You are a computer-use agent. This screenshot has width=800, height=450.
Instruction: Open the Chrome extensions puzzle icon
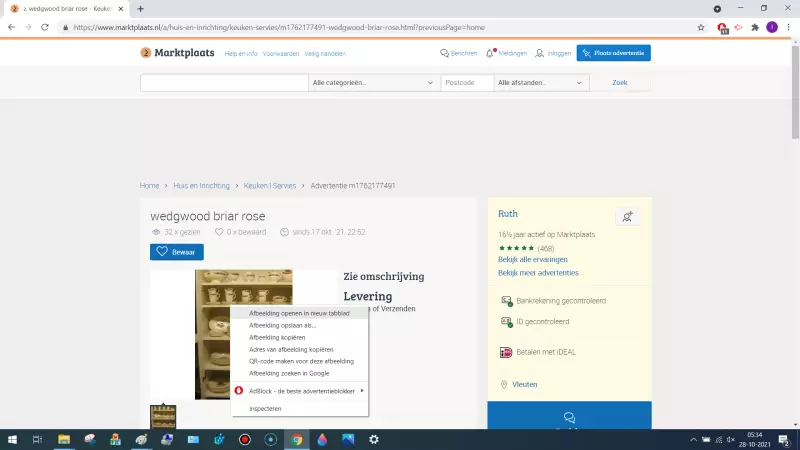click(754, 27)
